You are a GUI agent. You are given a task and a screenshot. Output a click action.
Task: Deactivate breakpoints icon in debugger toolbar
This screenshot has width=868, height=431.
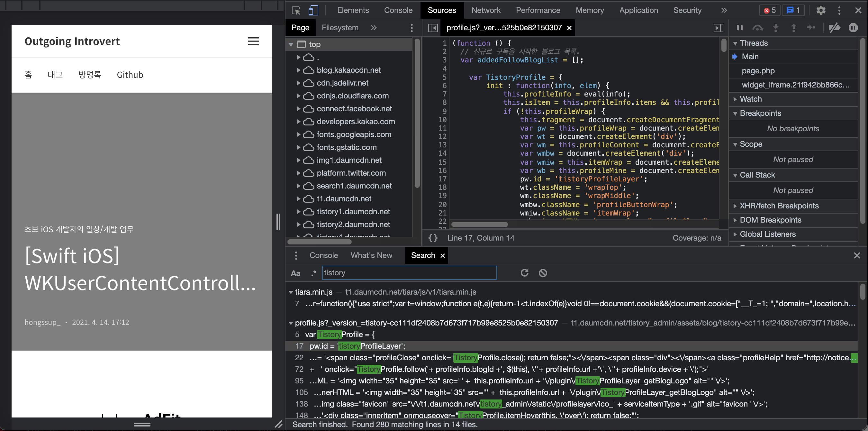coord(834,28)
